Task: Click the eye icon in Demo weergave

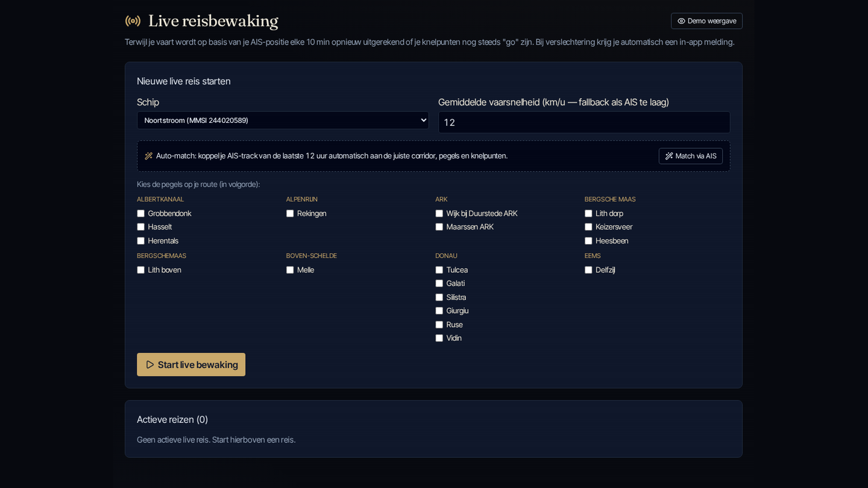Action: pyautogui.click(x=681, y=21)
